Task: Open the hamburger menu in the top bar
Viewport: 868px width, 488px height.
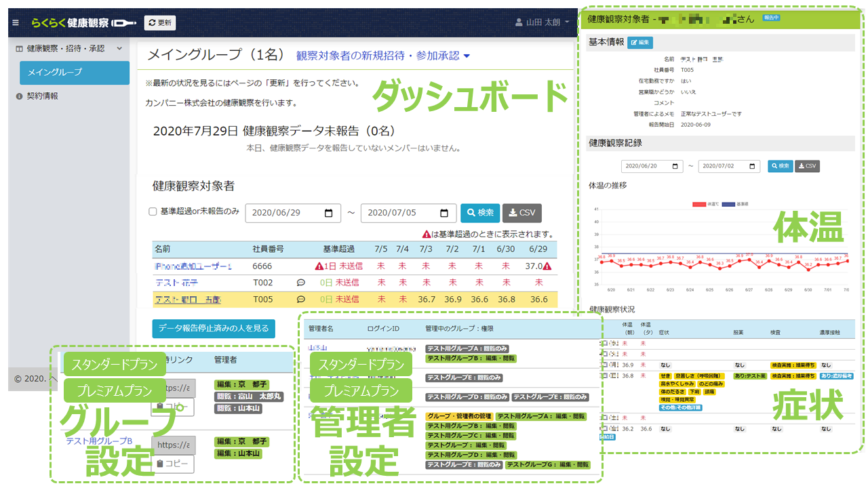Action: coord(16,22)
